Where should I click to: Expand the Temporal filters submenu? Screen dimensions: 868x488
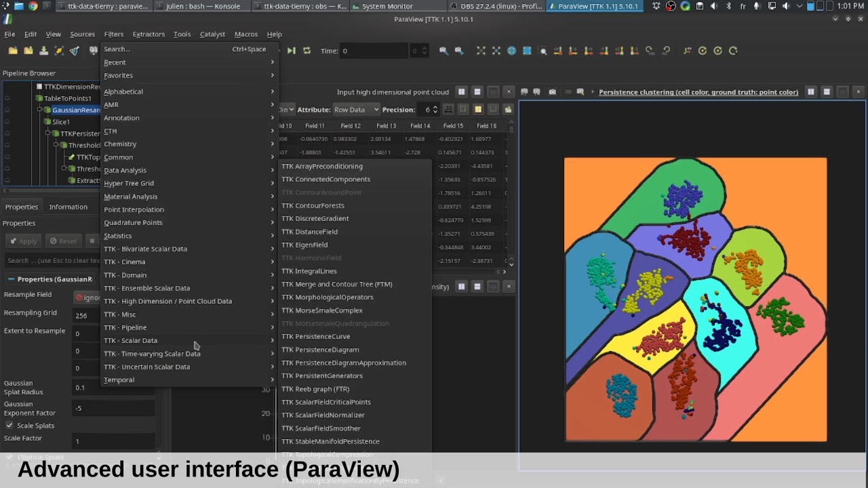coord(189,380)
